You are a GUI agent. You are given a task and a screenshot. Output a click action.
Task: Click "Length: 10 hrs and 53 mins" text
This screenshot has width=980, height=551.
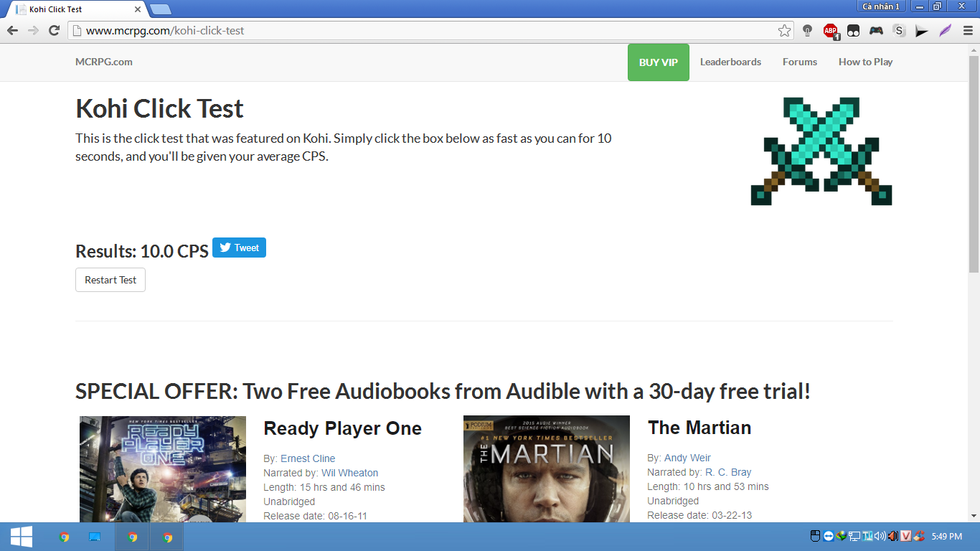click(708, 486)
